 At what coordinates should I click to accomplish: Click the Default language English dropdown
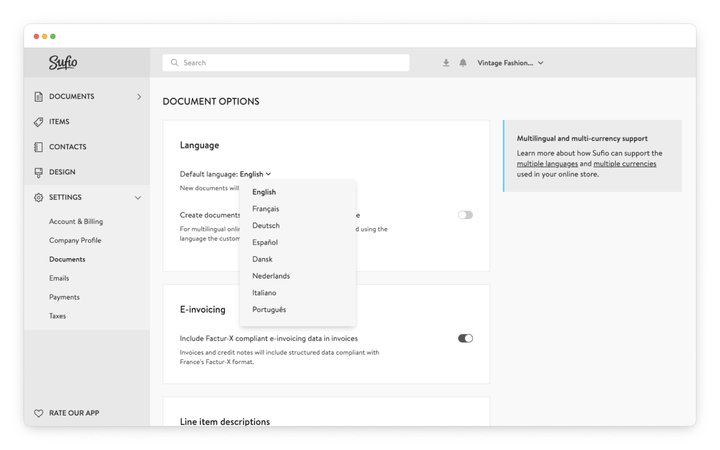(x=255, y=174)
